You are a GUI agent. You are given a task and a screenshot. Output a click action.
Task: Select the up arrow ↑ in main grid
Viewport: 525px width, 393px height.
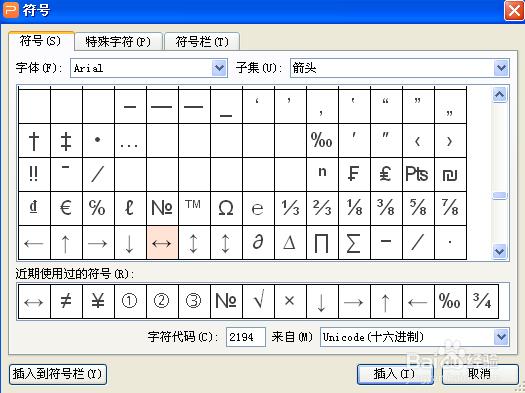66,242
